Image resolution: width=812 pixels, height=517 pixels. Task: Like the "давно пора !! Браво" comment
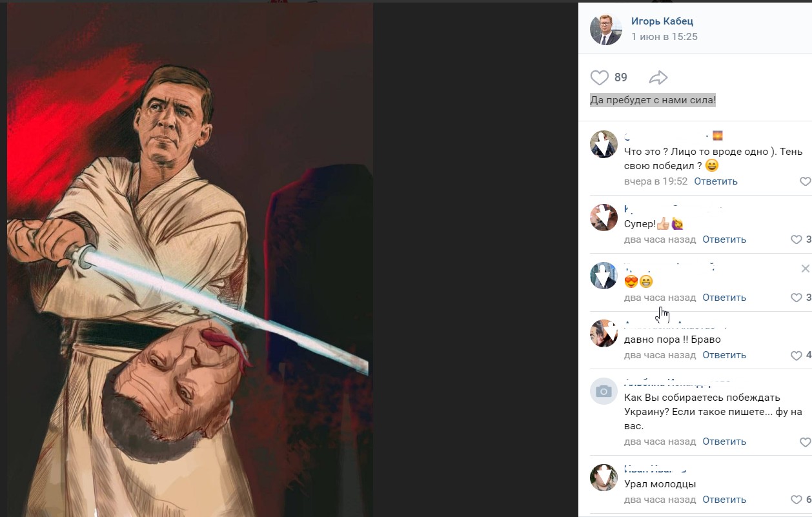coord(797,355)
